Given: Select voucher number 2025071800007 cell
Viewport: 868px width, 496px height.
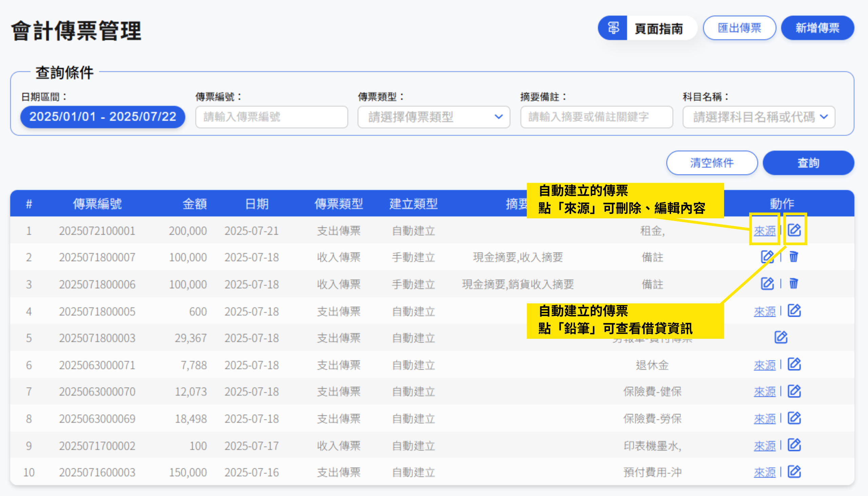Looking at the screenshot, I should pos(97,257).
